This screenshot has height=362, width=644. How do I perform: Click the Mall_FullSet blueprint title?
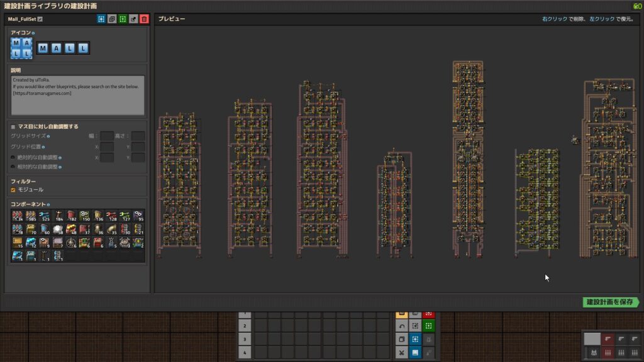pyautogui.click(x=22, y=19)
